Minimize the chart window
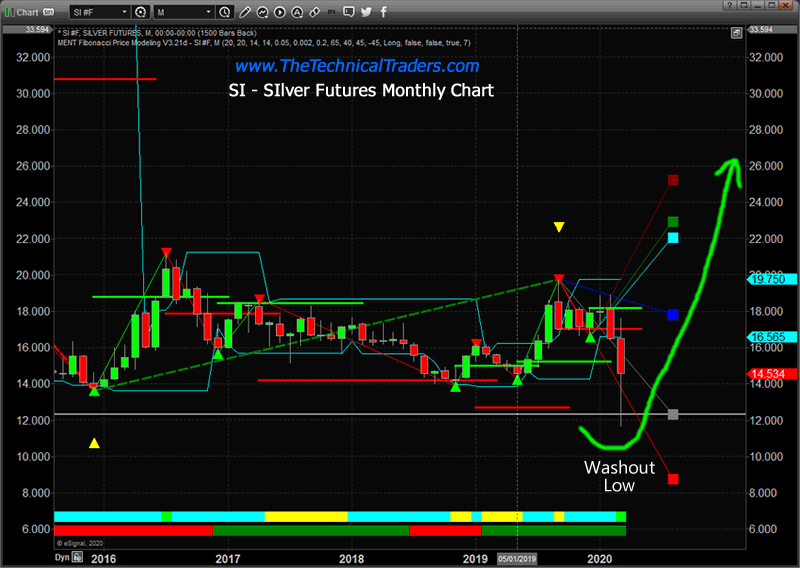 point(758,5)
